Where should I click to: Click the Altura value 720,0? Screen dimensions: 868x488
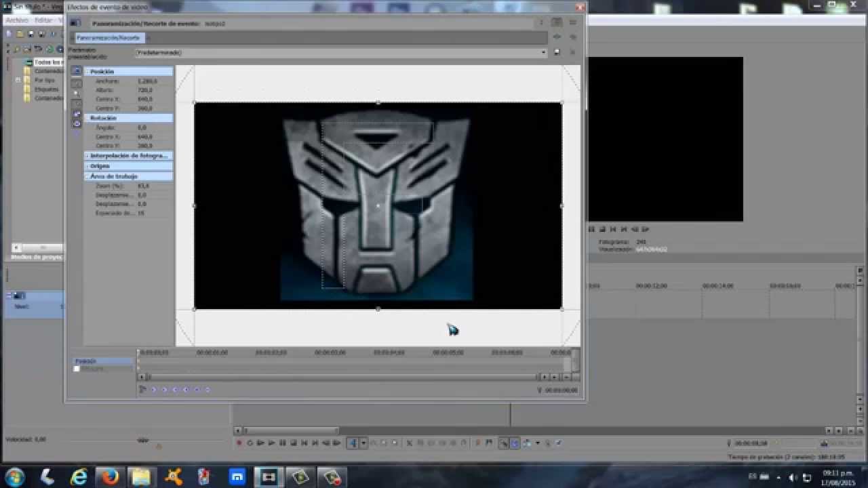point(145,90)
